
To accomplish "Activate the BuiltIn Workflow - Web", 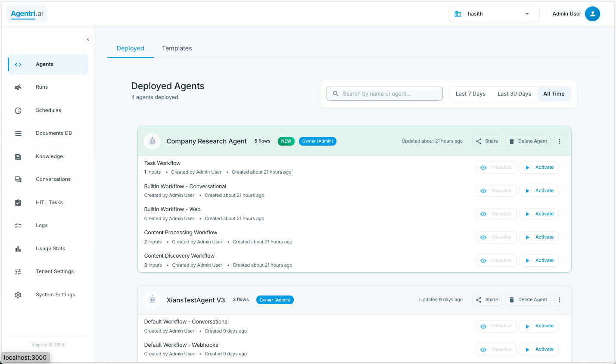I will tap(539, 214).
